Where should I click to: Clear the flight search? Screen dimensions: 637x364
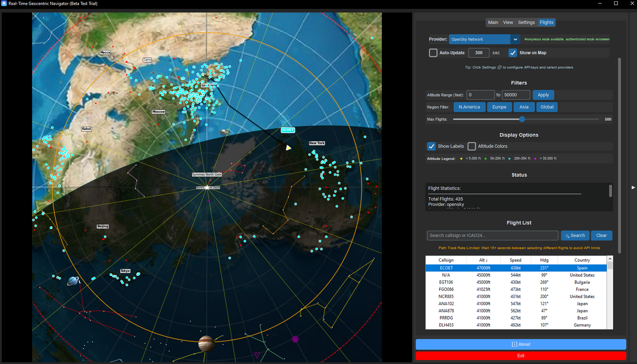pyautogui.click(x=601, y=235)
